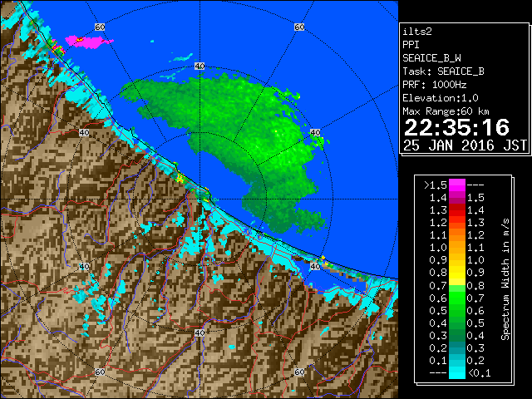Click the magenta >1.5 legend color band
This screenshot has height=399, width=532.
click(x=456, y=185)
